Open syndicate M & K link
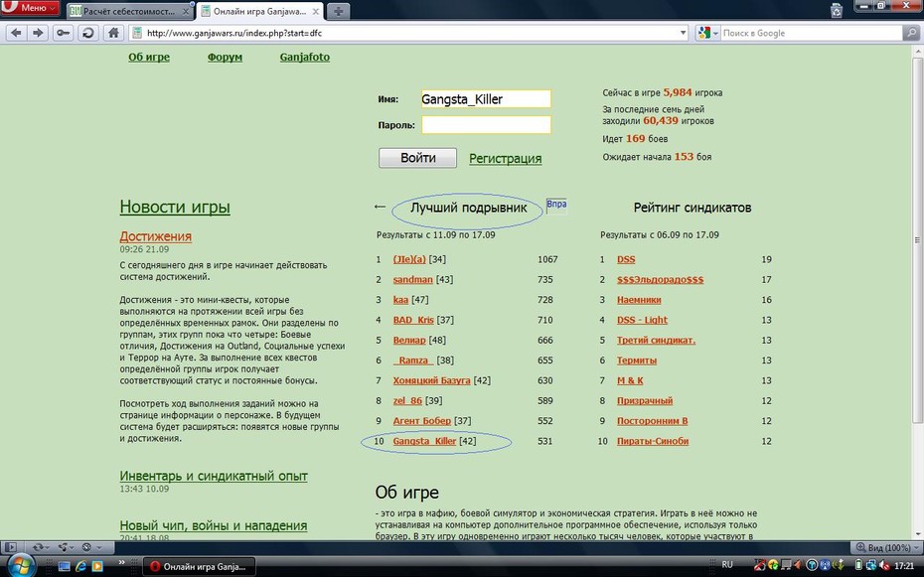 click(x=630, y=380)
